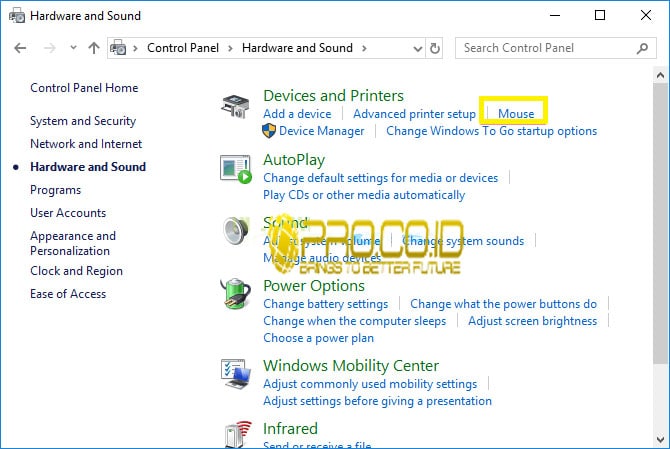
Task: Open Adjust screen brightness link
Action: point(532,321)
